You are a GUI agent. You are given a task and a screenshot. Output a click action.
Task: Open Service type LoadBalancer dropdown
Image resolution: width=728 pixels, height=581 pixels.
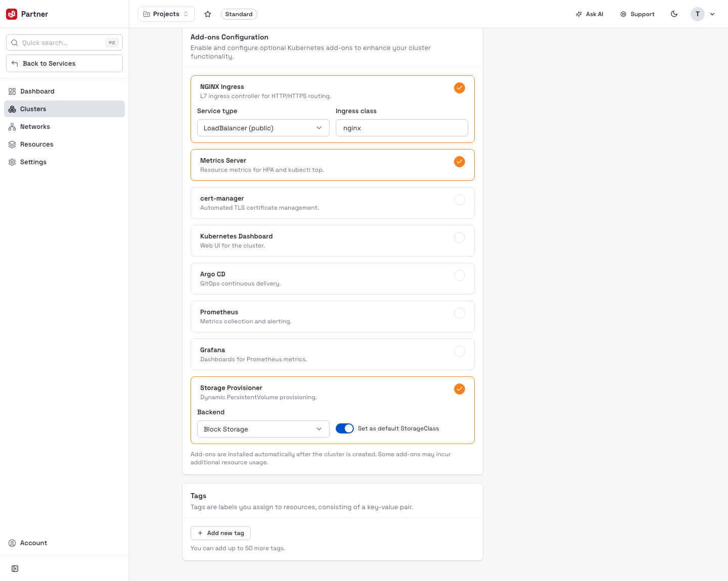pos(263,128)
